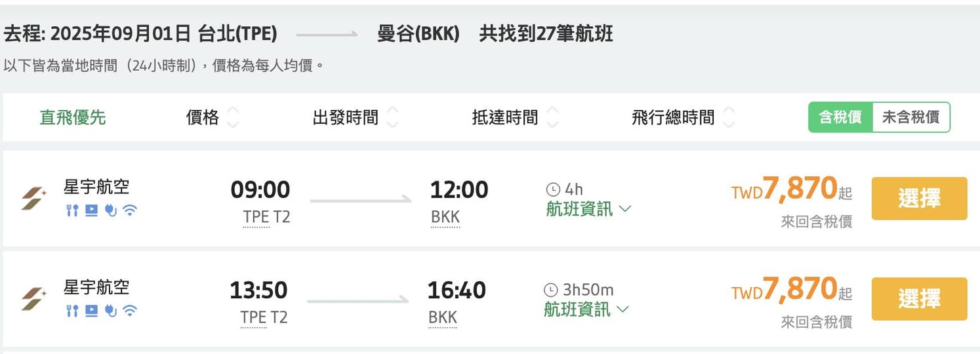Click the power outlet icon on the 13:50 flight
The width and height of the screenshot is (980, 354).
pos(110,311)
